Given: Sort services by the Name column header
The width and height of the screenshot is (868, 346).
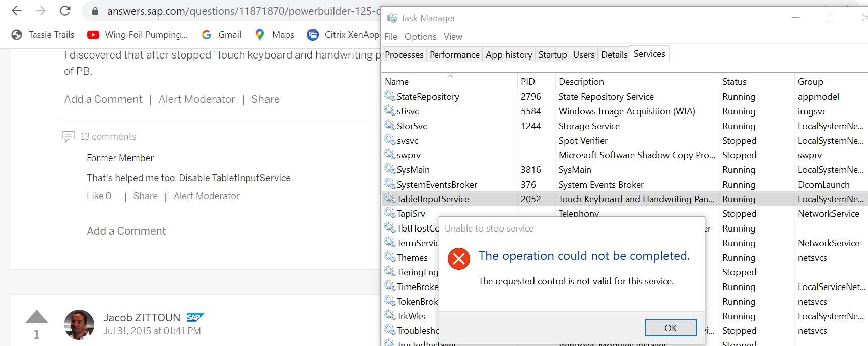Looking at the screenshot, I should click(x=397, y=82).
